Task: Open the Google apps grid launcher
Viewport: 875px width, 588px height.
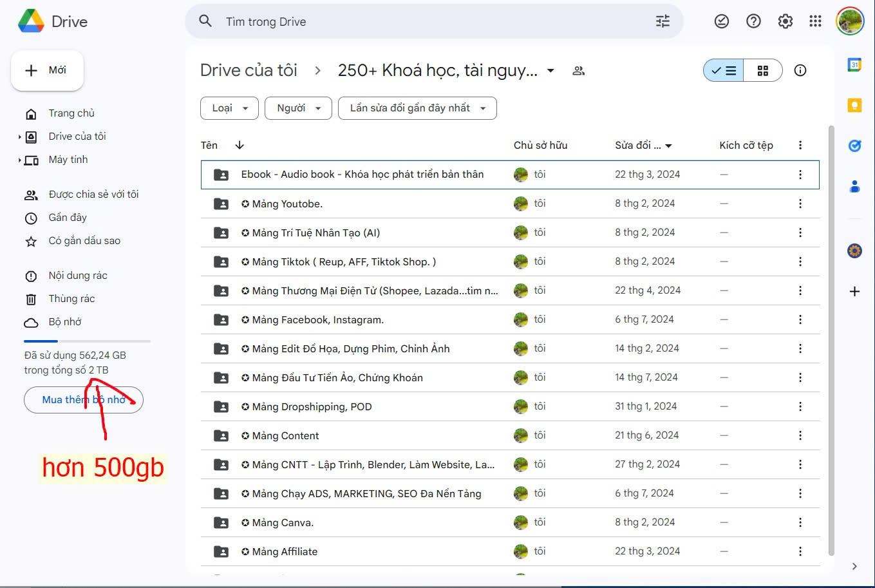Action: (x=816, y=21)
